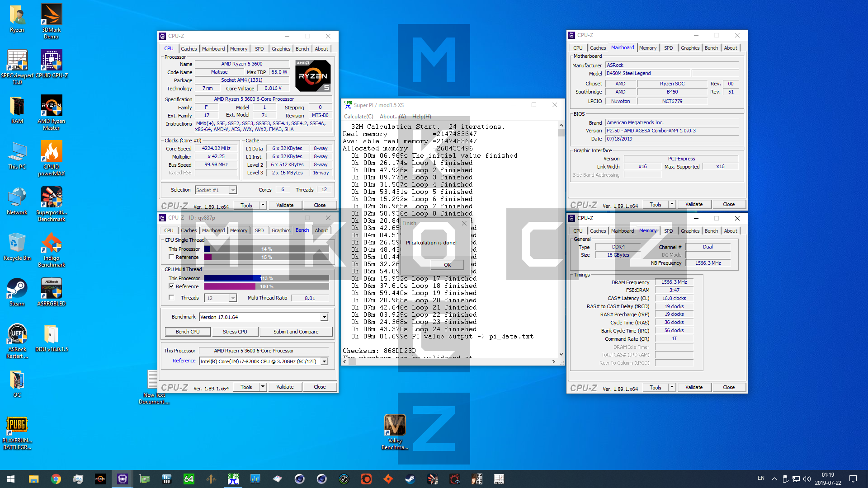This screenshot has width=868, height=488.
Task: Click the Steam icon in the taskbar
Action: (410, 479)
